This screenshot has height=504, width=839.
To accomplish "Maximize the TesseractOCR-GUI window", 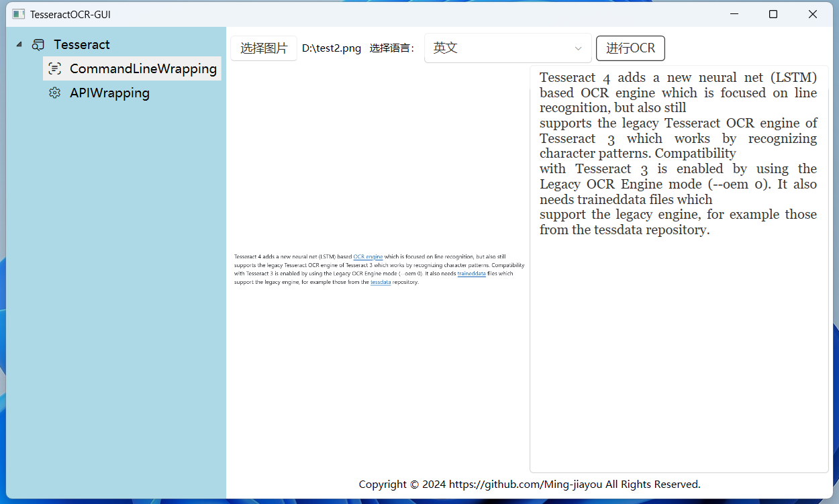I will point(773,13).
